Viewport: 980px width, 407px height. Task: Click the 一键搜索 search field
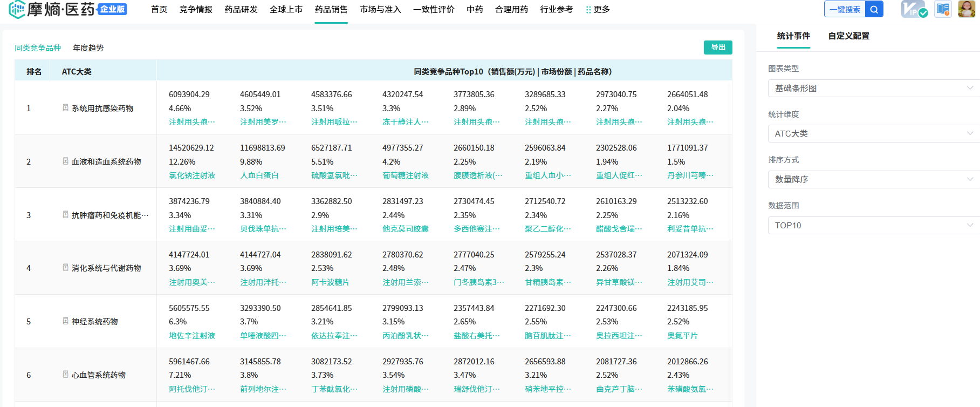845,9
